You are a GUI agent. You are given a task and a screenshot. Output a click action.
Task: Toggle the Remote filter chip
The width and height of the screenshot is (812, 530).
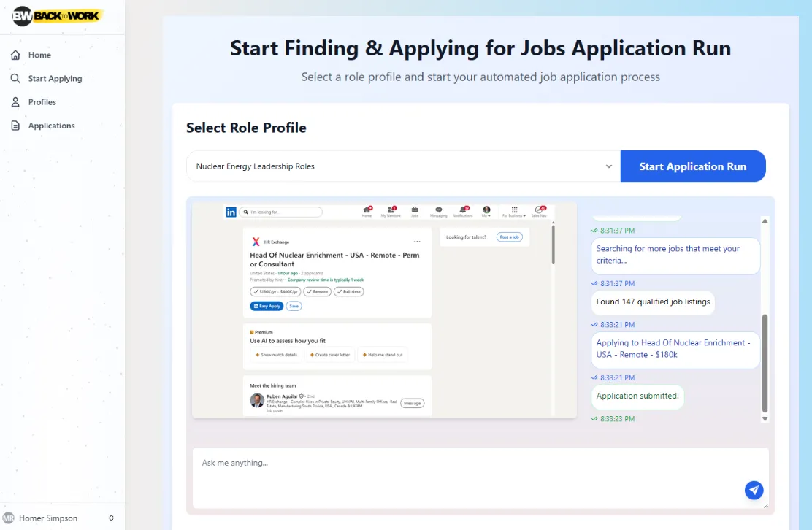[x=318, y=292]
